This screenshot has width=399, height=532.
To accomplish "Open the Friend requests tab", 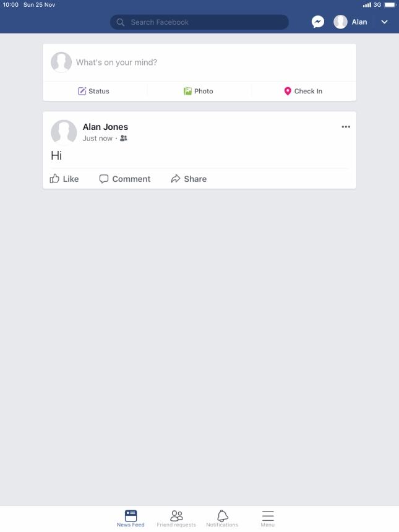I will pos(176,518).
